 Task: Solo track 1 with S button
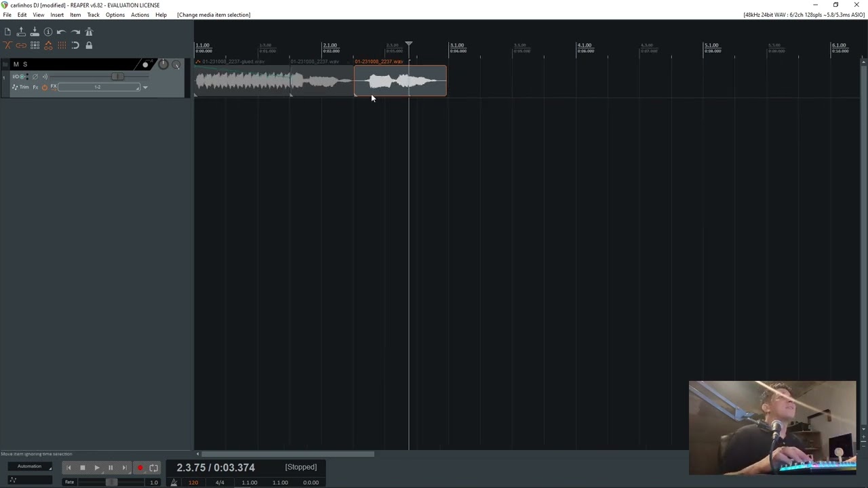point(25,64)
